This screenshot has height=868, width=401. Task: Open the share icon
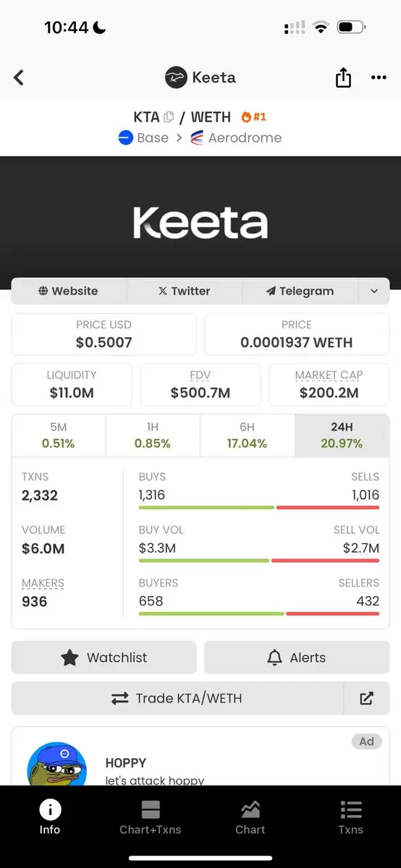pos(343,77)
